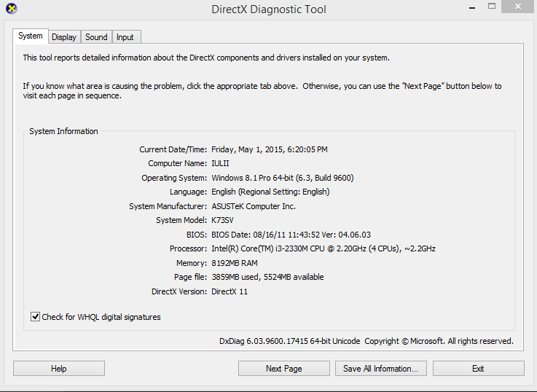
Task: Uncheck Check for WHQL digital signatures
Action: tap(35, 317)
